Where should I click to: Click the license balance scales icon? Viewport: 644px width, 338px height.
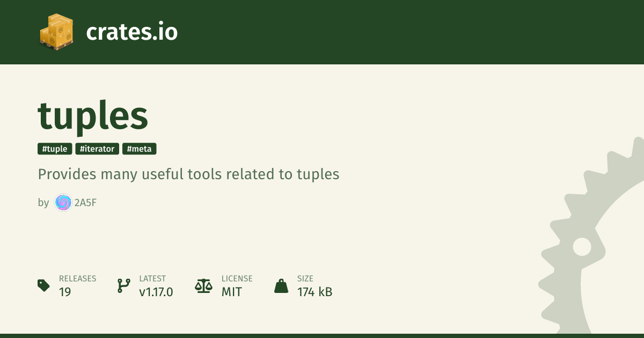(x=203, y=285)
